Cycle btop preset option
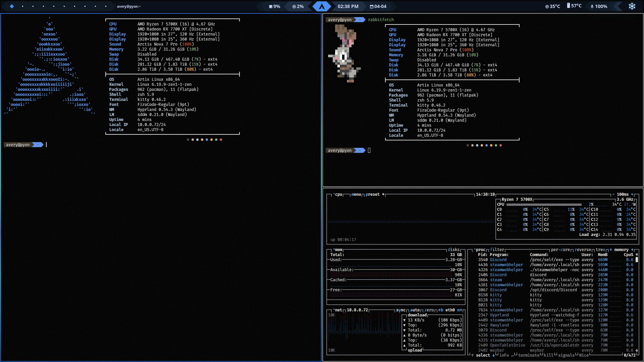Image resolution: width=644 pixels, height=362 pixels. [372, 194]
